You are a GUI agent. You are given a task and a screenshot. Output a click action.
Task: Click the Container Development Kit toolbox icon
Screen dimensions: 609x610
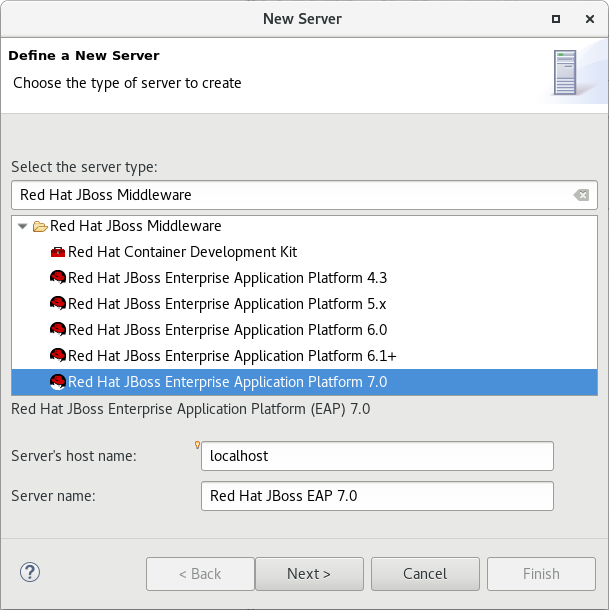click(x=58, y=252)
